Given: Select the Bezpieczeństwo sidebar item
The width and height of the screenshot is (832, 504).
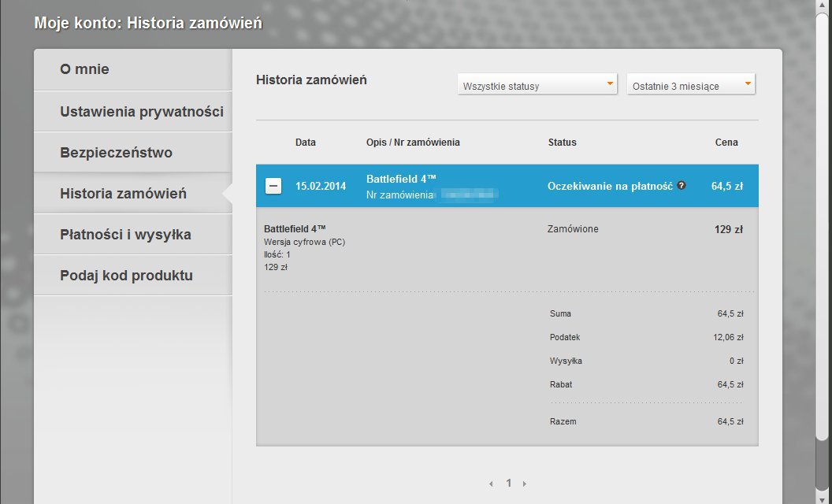Looking at the screenshot, I should coord(132,153).
